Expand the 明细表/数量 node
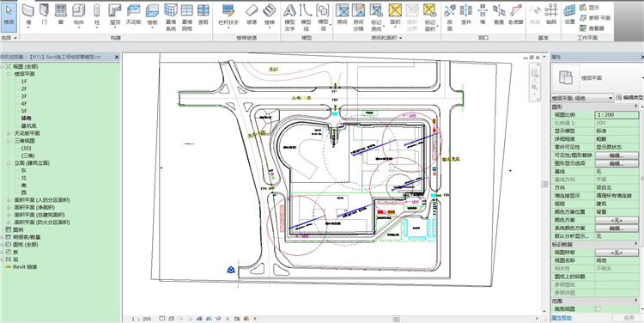This screenshot has width=644, height=323. pyautogui.click(x=2, y=237)
